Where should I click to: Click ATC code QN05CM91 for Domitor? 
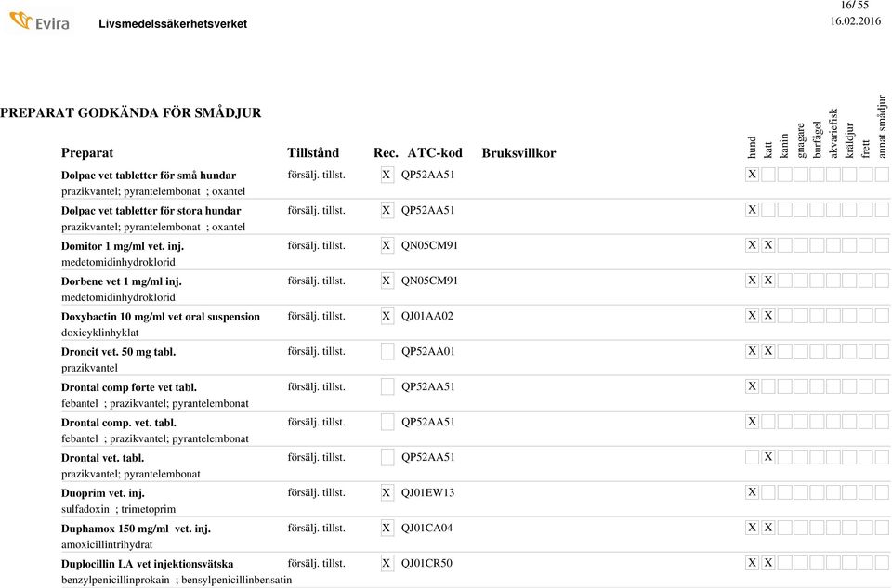(x=429, y=245)
